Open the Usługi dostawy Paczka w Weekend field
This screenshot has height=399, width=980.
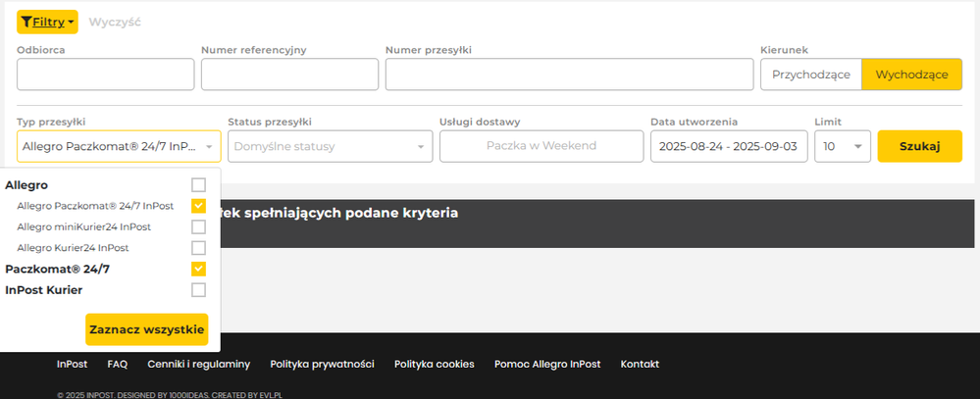pos(542,146)
